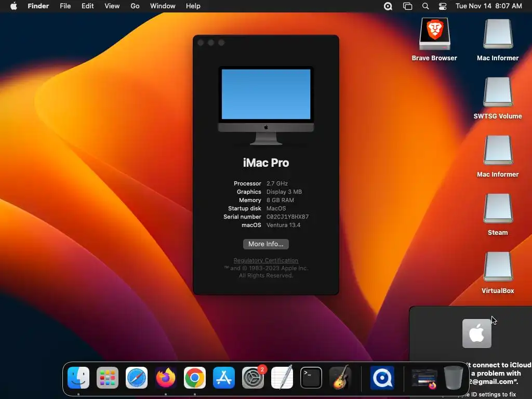Click the Stage Manager menu bar icon
Image resolution: width=532 pixels, height=399 pixels.
point(407,6)
